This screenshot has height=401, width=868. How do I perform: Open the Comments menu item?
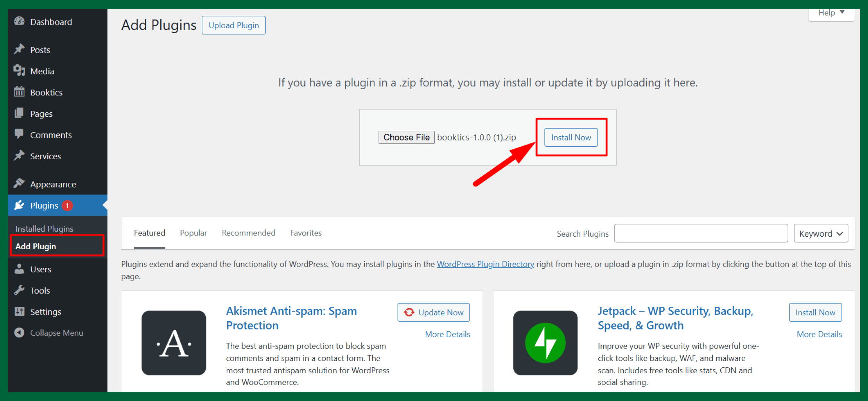(58, 135)
